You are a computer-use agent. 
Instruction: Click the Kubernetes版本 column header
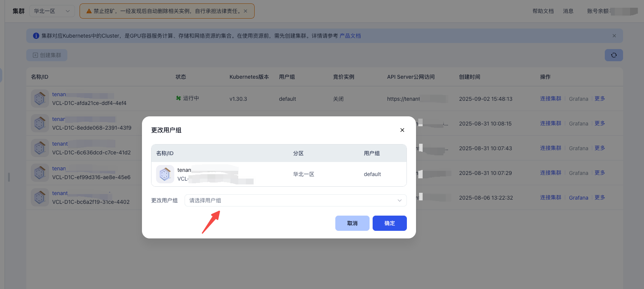point(249,77)
